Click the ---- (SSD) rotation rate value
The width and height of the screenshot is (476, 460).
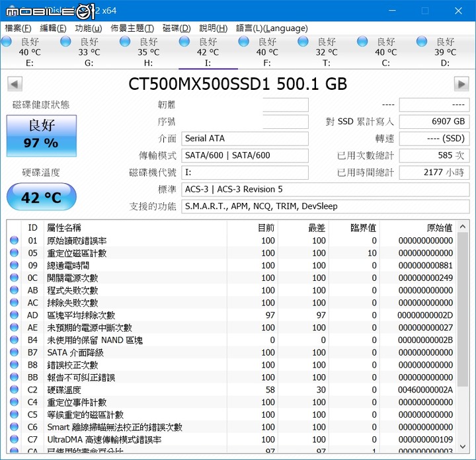(x=434, y=139)
